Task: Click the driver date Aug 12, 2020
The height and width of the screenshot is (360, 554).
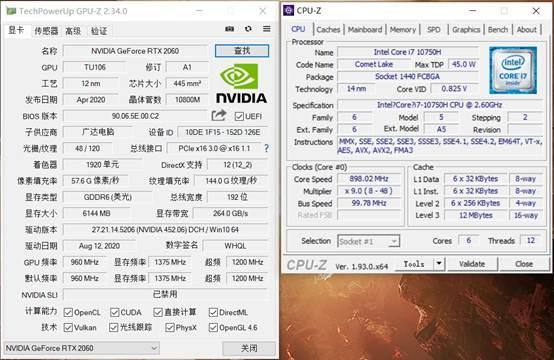Action: point(99,246)
